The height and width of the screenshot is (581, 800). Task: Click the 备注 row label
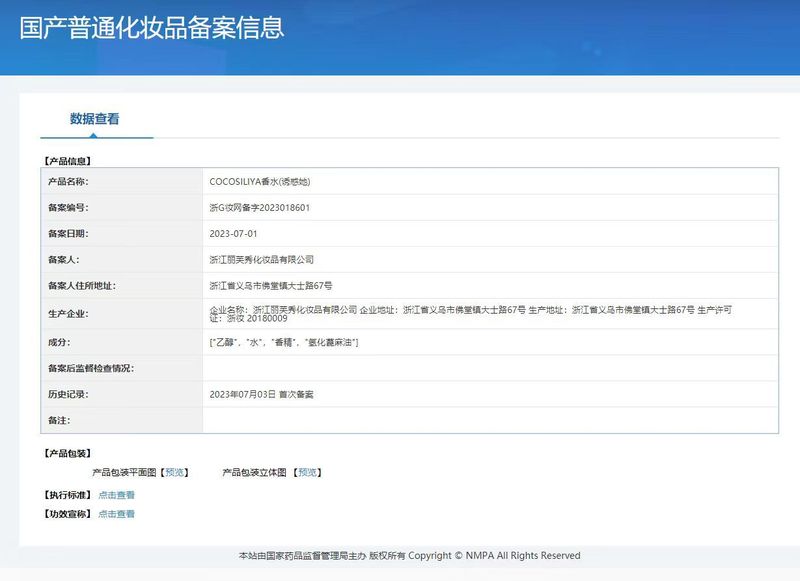[59, 420]
